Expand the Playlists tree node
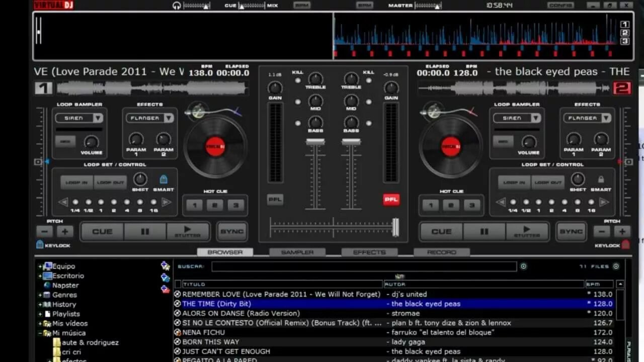Viewport: 644px width, 362px height. point(40,314)
